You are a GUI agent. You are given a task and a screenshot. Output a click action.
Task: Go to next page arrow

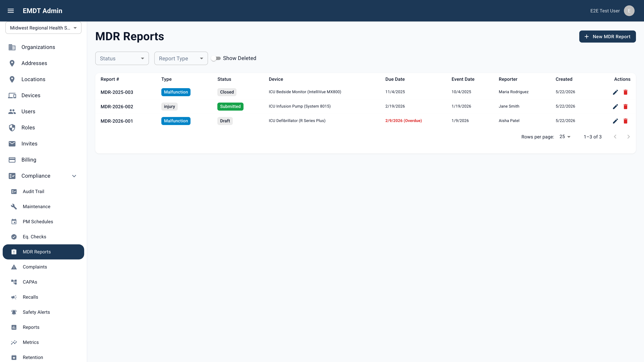[x=629, y=137]
